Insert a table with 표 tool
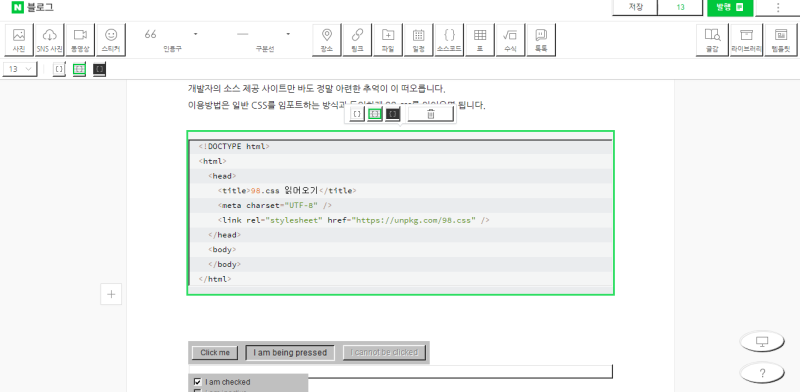Viewport: 800px width, 392px height. [480, 39]
